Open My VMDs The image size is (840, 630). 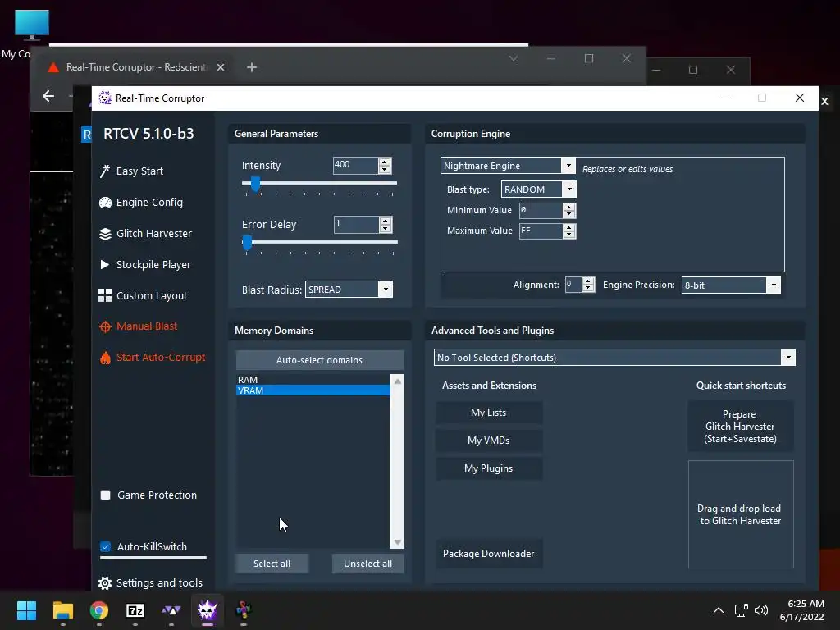[x=489, y=441]
